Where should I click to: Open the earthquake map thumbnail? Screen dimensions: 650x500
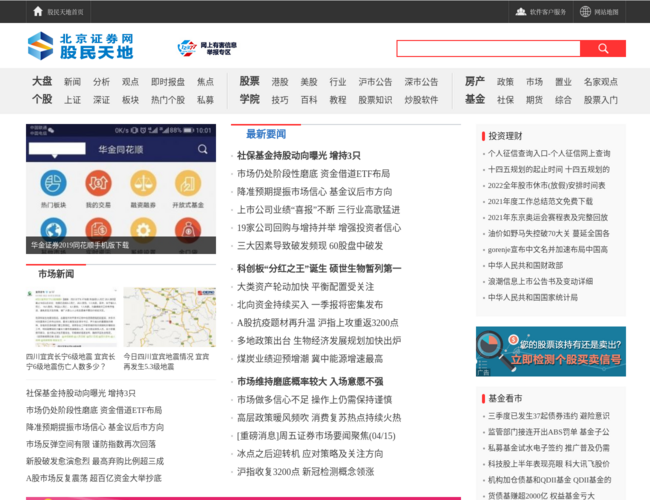[x=170, y=317]
